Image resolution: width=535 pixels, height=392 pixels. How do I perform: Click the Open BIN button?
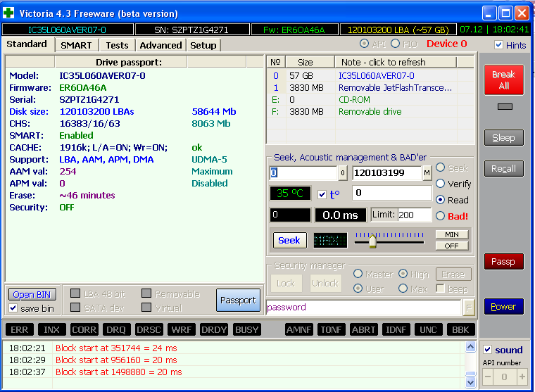pyautogui.click(x=32, y=294)
